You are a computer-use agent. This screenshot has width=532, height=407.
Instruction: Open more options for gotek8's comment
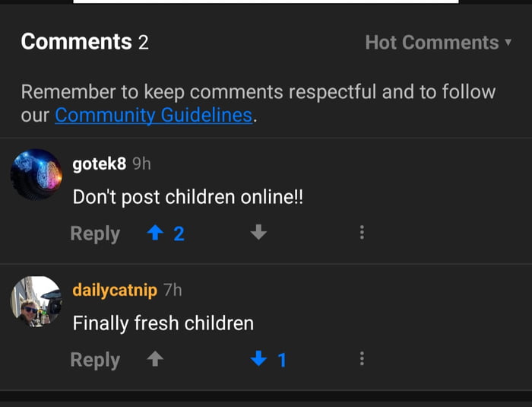362,234
